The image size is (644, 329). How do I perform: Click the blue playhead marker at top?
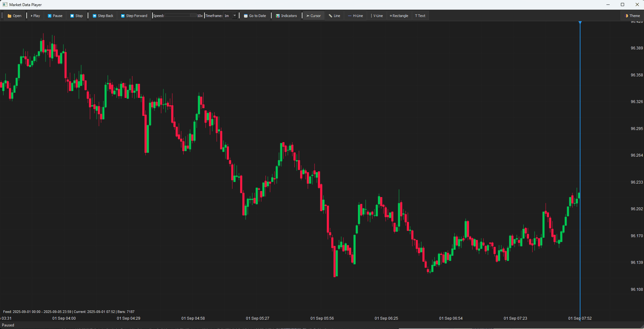[580, 22]
